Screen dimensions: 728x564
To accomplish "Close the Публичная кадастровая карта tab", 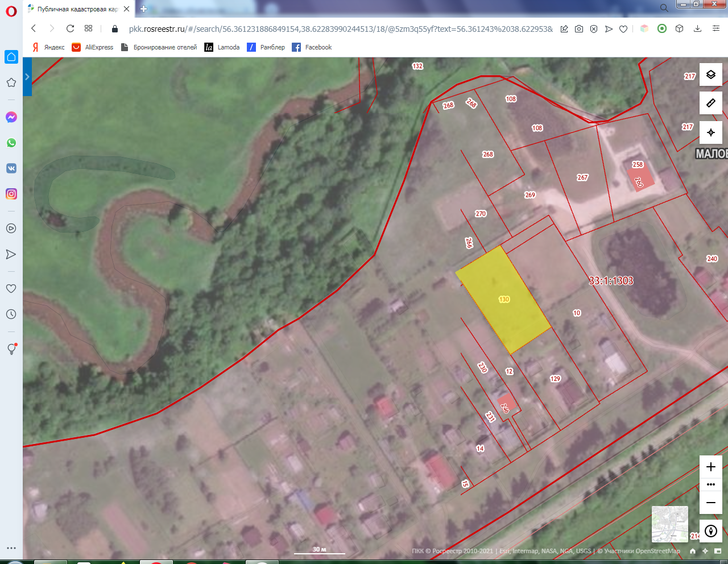I will [x=127, y=9].
